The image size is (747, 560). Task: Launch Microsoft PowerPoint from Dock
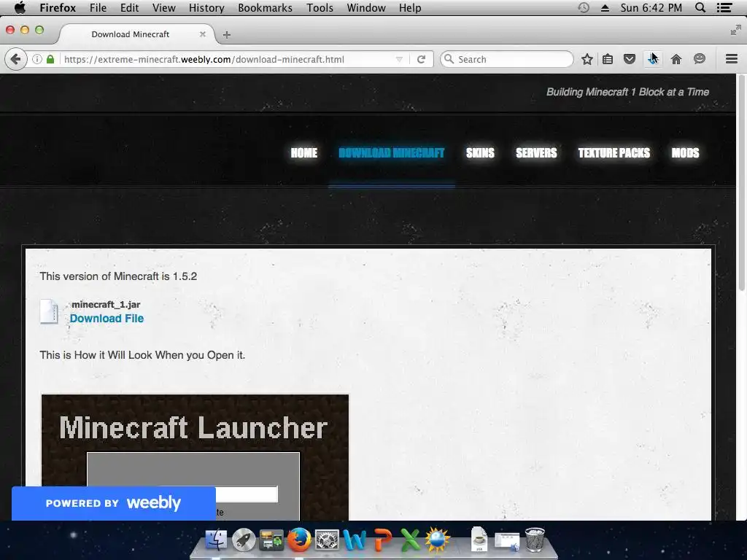tap(382, 540)
